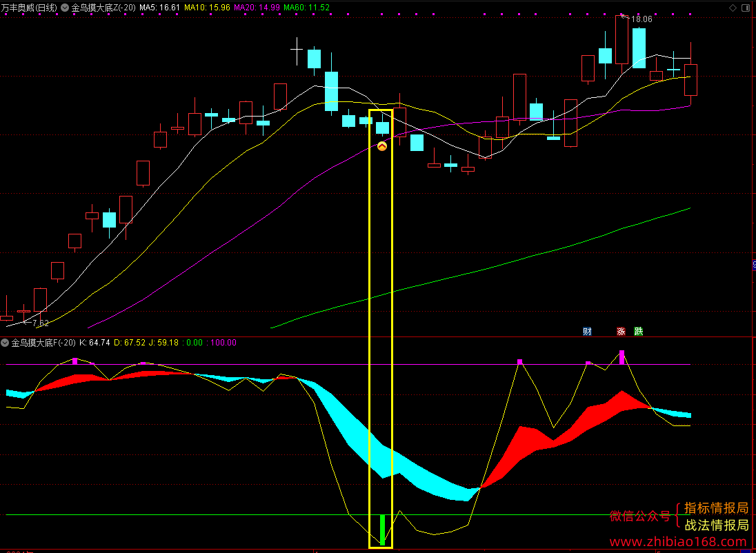This screenshot has width=756, height=553.
Task: Open dropdown arrow beside 金鸟摸大底F indicator name
Action: (6, 343)
